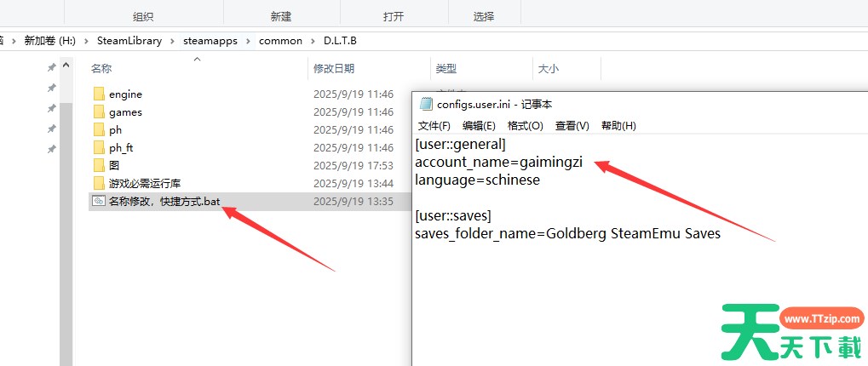Screen dimensions: 868x366
Task: Click the ph folder icon
Action: point(99,130)
